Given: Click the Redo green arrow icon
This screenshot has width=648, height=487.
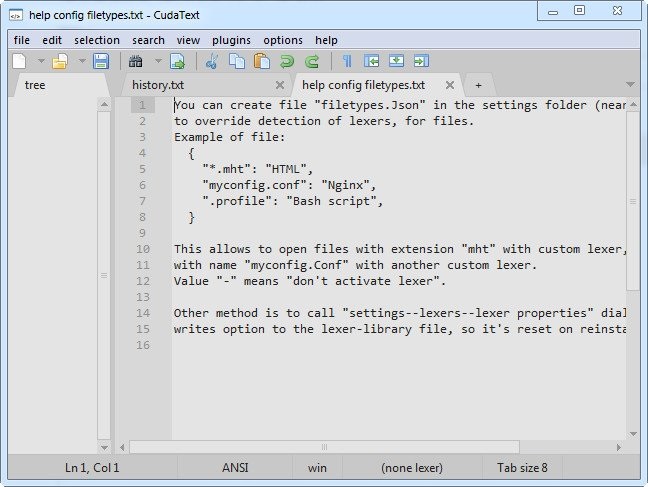Looking at the screenshot, I should [x=311, y=62].
